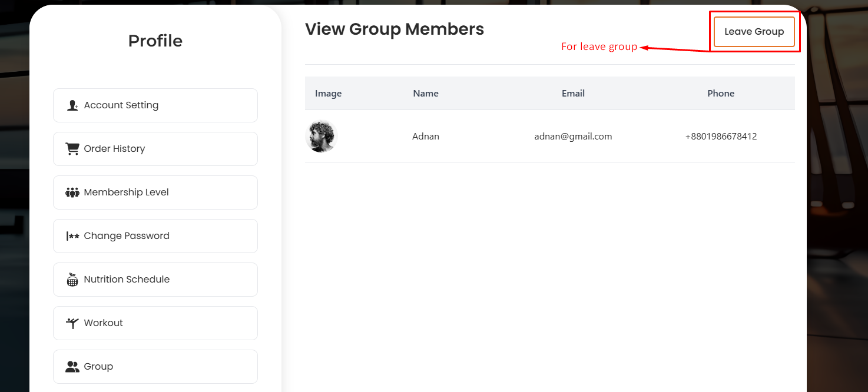Select the Nutrition Schedule basket icon

pos(72,279)
